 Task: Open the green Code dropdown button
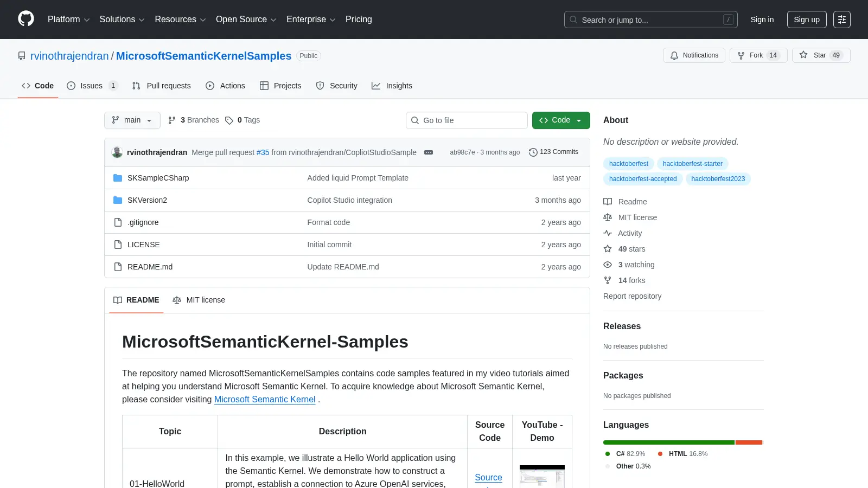click(561, 120)
